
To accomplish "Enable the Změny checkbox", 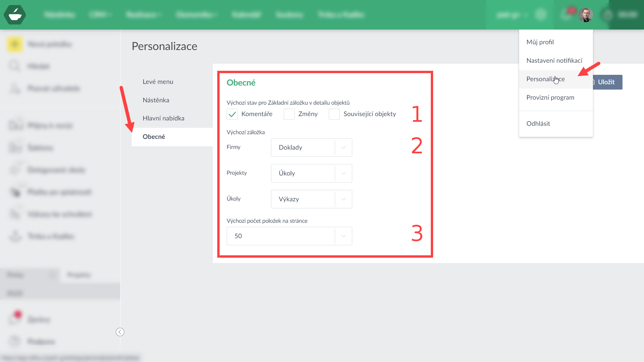I will tap(289, 114).
